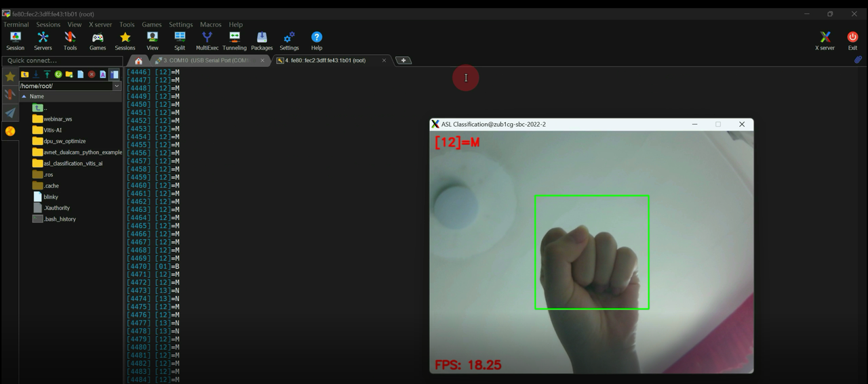868x384 pixels.
Task: Open the Tunneling toolbar icon
Action: 235,41
